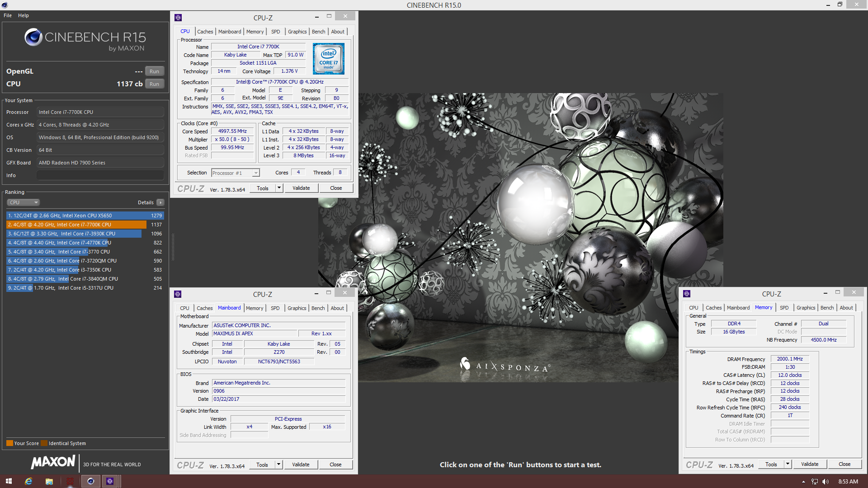Switch to Cinebench via its taskbar icon
The image size is (868, 488).
(90, 481)
